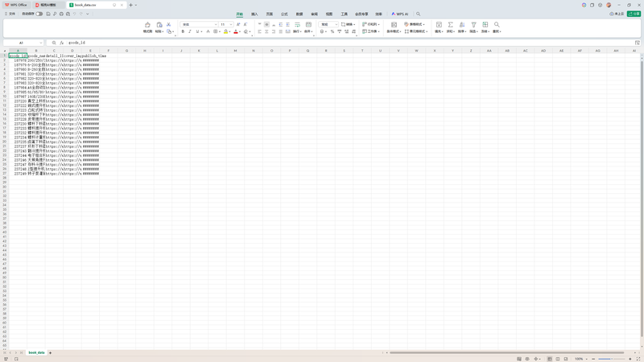Click the zoom slider in status bar
Viewport: 644px width, 362px height.
[x=612, y=359]
